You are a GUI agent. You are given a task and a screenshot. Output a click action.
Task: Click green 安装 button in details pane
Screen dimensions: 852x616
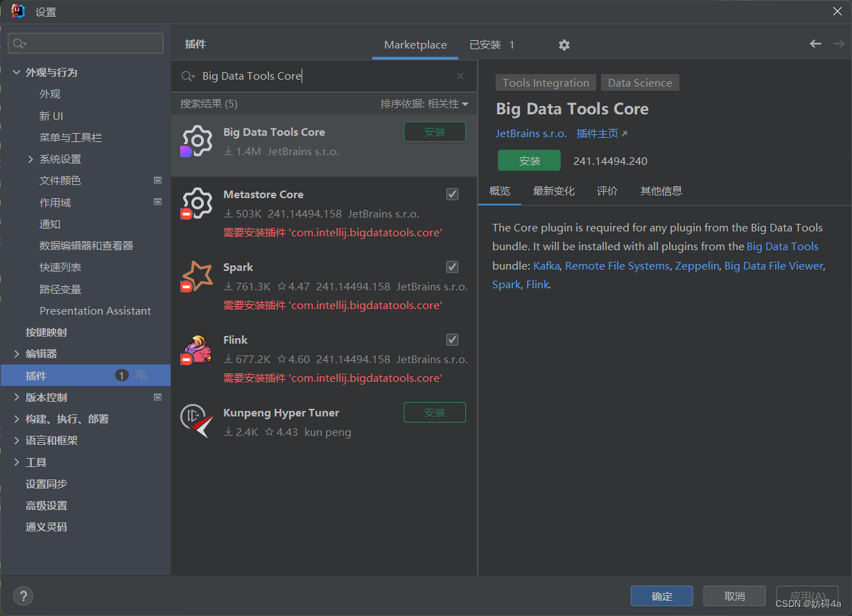click(530, 161)
